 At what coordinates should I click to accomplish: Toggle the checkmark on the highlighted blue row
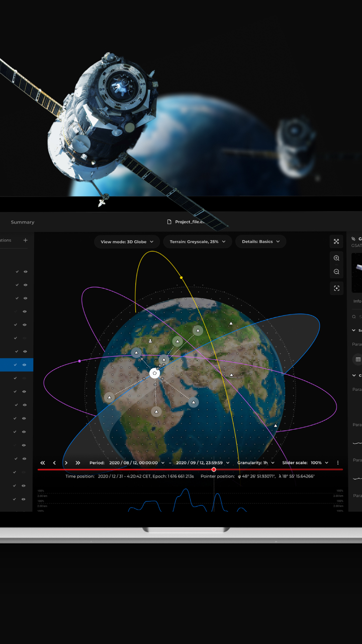coord(16,365)
